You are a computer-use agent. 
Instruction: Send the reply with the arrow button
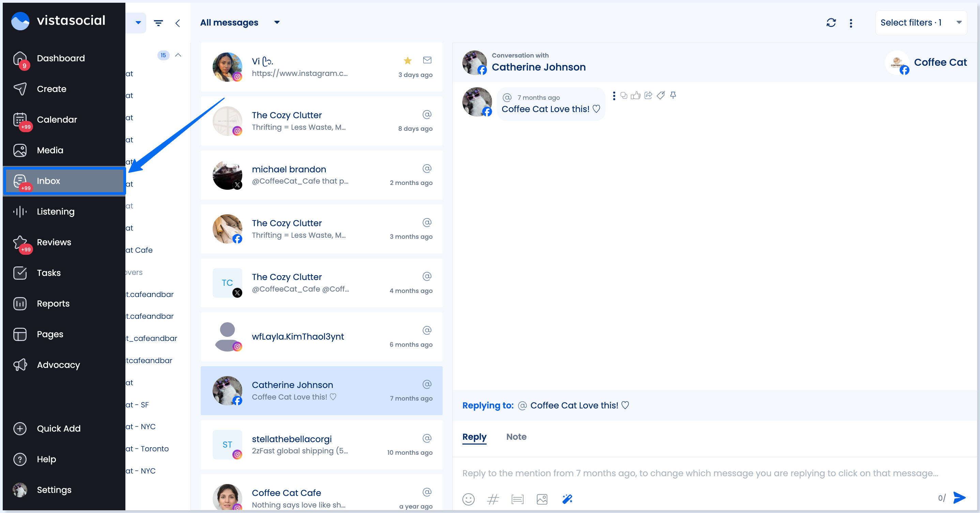point(960,498)
